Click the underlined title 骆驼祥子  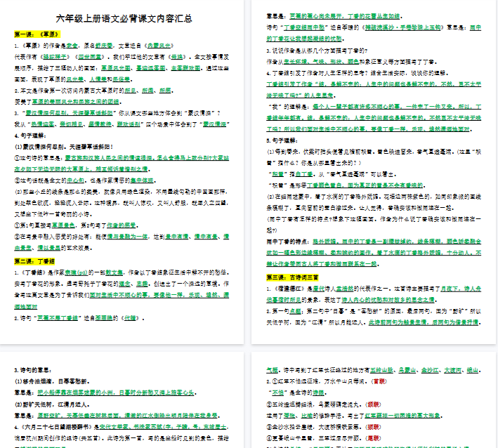55,57
